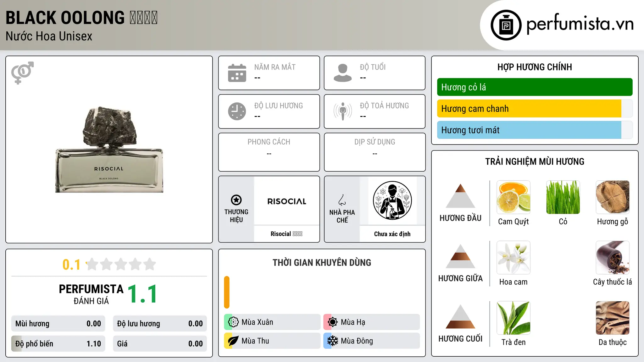Click the Mùi hương score row
644x362 pixels.
coord(58,324)
